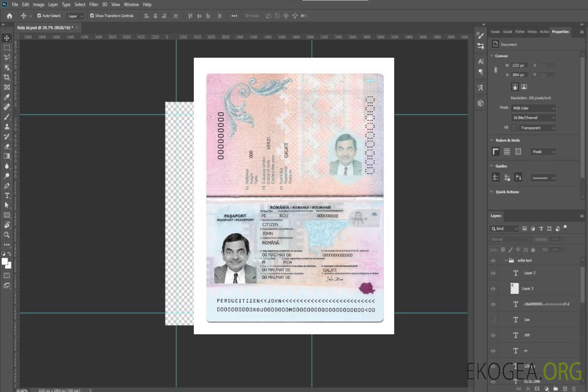Image resolution: width=588 pixels, height=392 pixels.
Task: Open the Window menu
Action: coord(131,4)
